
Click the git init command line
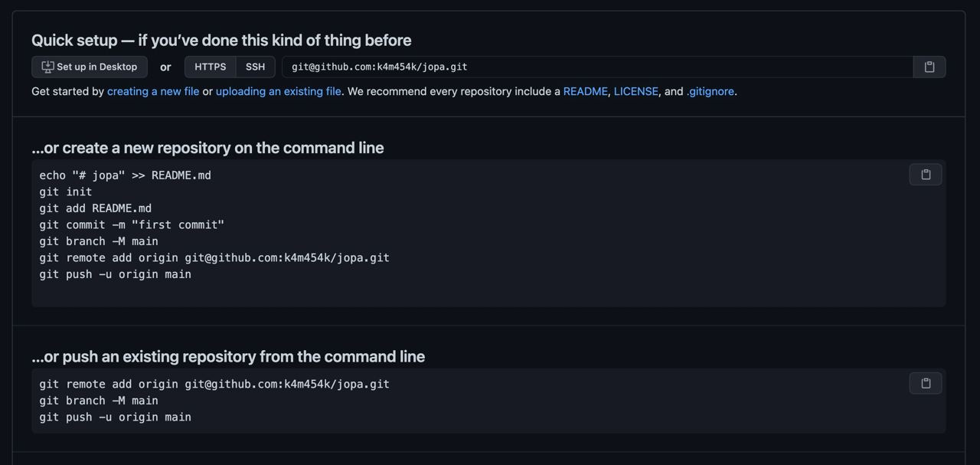coord(66,192)
